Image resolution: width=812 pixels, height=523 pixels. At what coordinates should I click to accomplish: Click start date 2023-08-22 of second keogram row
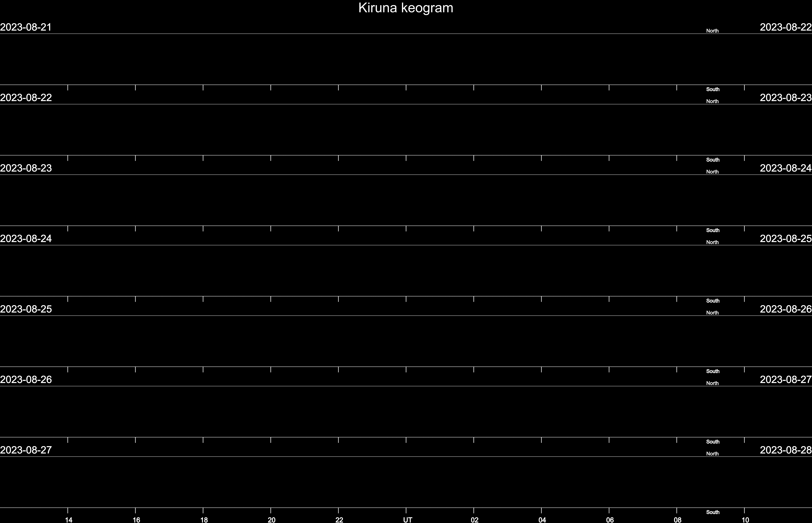(x=26, y=98)
